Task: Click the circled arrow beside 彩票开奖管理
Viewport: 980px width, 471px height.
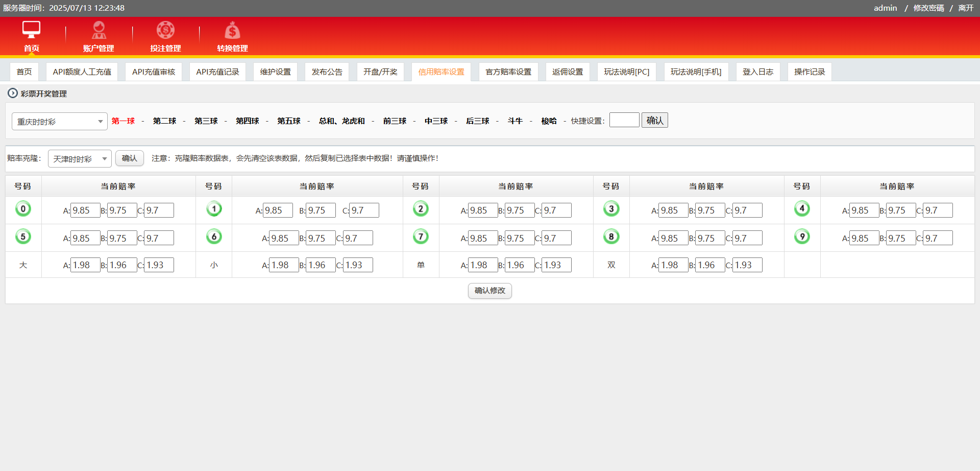Action: coord(12,93)
